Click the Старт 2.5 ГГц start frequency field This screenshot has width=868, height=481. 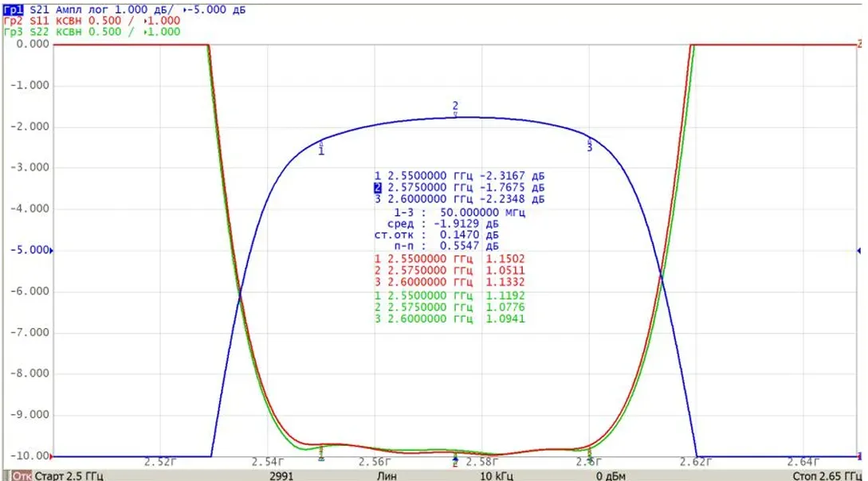[x=69, y=475]
